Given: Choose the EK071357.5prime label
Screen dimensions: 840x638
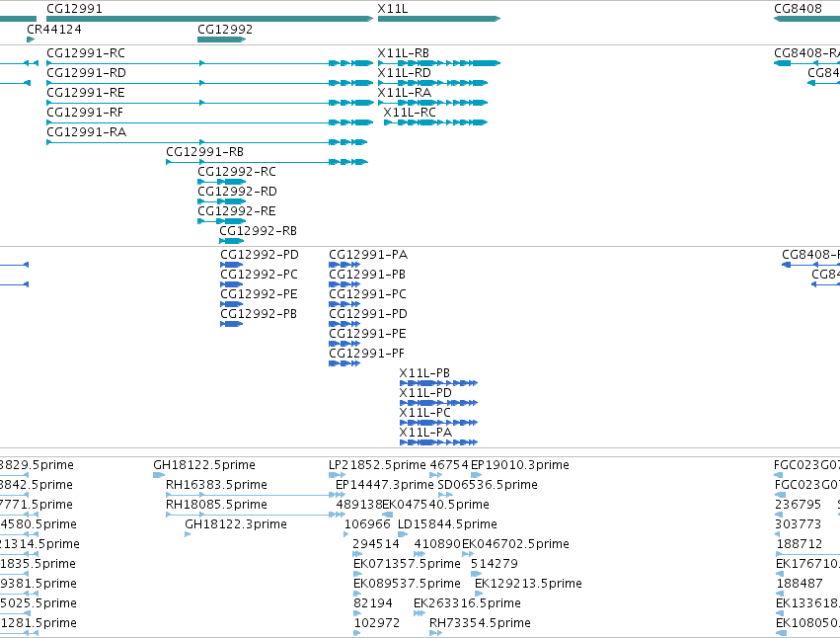Looking at the screenshot, I should [x=407, y=564].
